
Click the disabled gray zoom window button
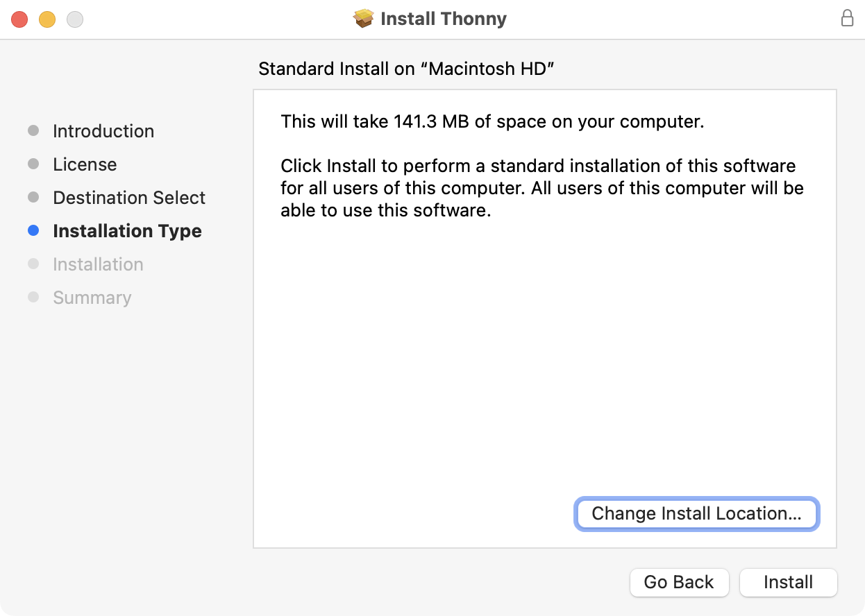click(75, 19)
